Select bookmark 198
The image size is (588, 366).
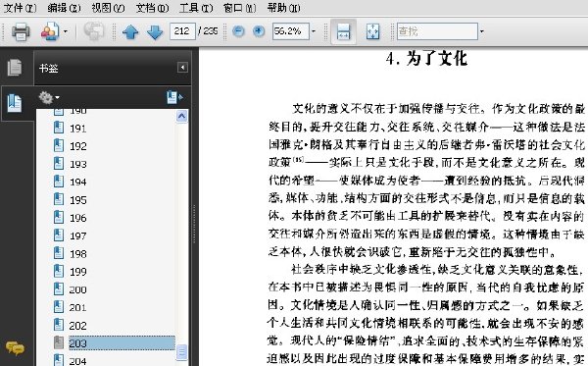78,254
